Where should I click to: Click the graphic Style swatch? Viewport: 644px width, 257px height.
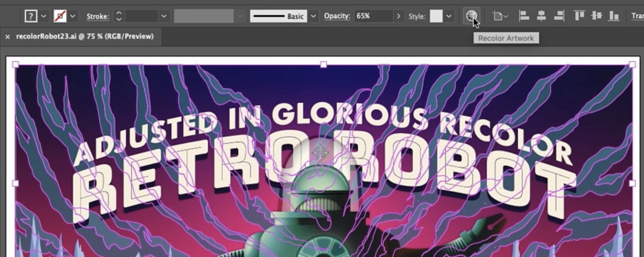coord(436,16)
